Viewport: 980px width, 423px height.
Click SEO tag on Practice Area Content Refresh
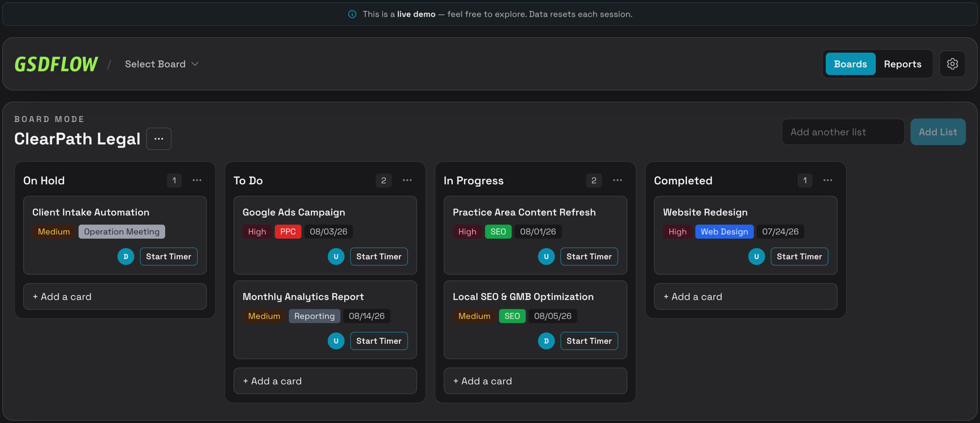point(498,232)
